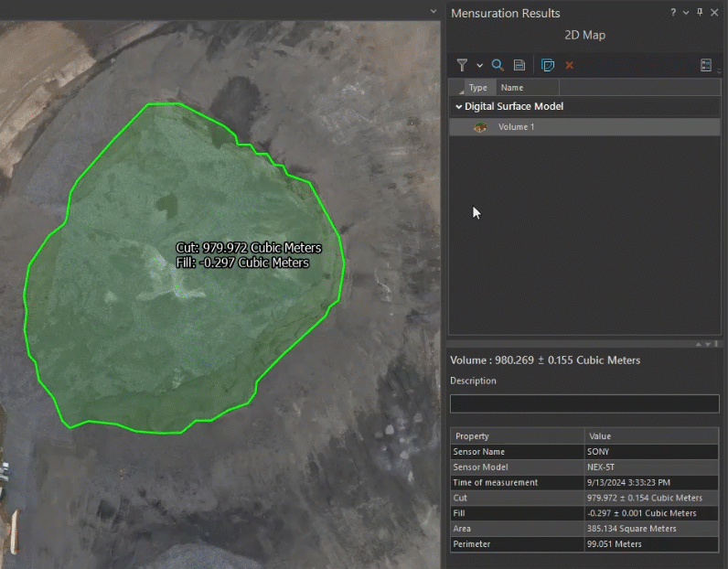Image resolution: width=728 pixels, height=569 pixels.
Task: Click the edit measurement note icon
Action: [x=548, y=65]
